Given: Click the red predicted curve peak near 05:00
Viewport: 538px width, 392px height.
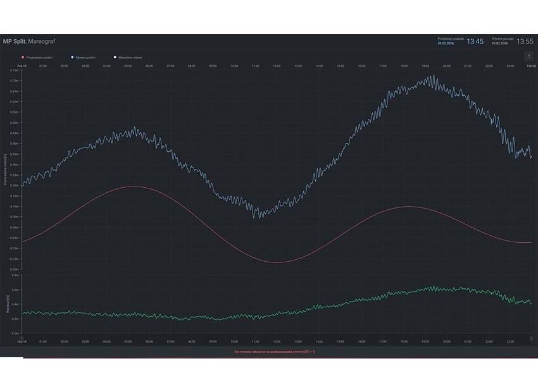Looking at the screenshot, I should click(x=133, y=186).
